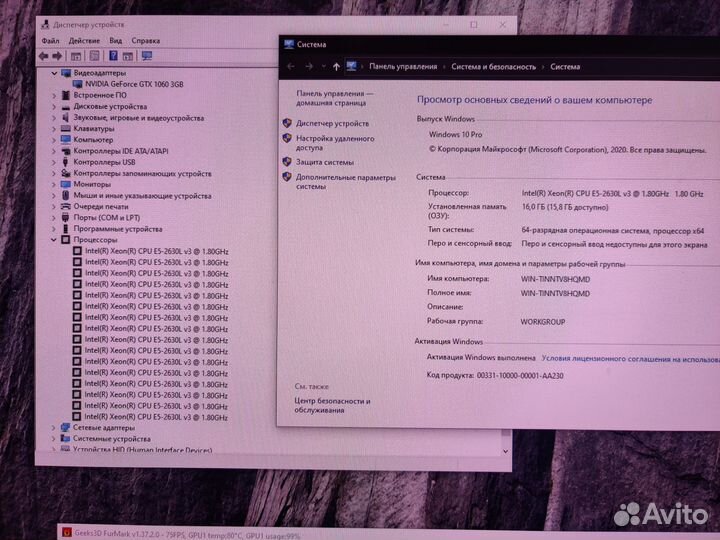Click Система breadcrumb segment
This screenshot has width=720, height=540.
tap(565, 67)
